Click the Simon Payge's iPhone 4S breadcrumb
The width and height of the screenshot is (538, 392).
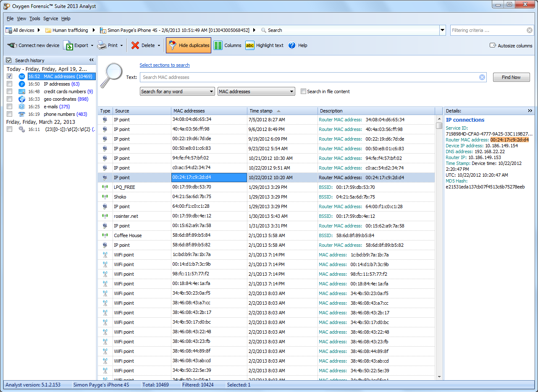click(x=178, y=30)
